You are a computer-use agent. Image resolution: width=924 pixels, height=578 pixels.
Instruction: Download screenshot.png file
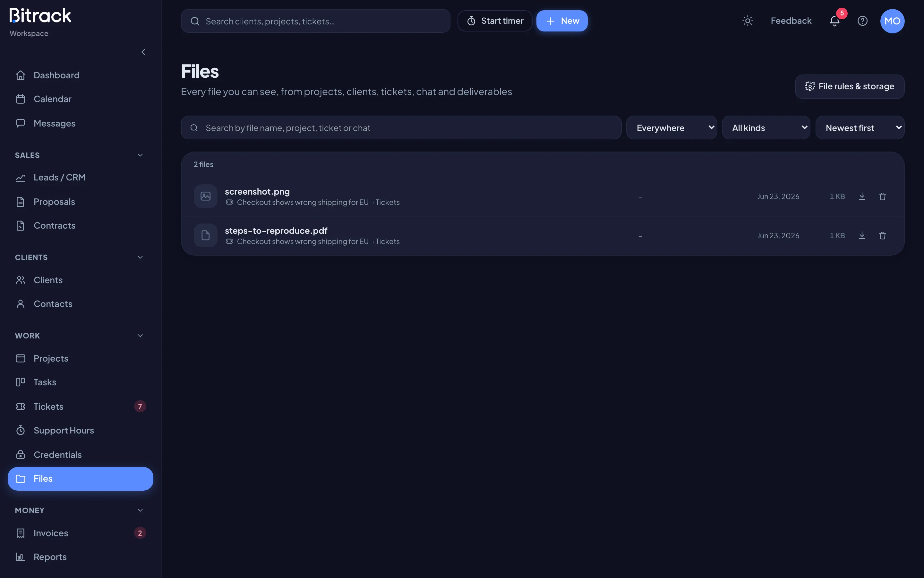click(x=862, y=197)
